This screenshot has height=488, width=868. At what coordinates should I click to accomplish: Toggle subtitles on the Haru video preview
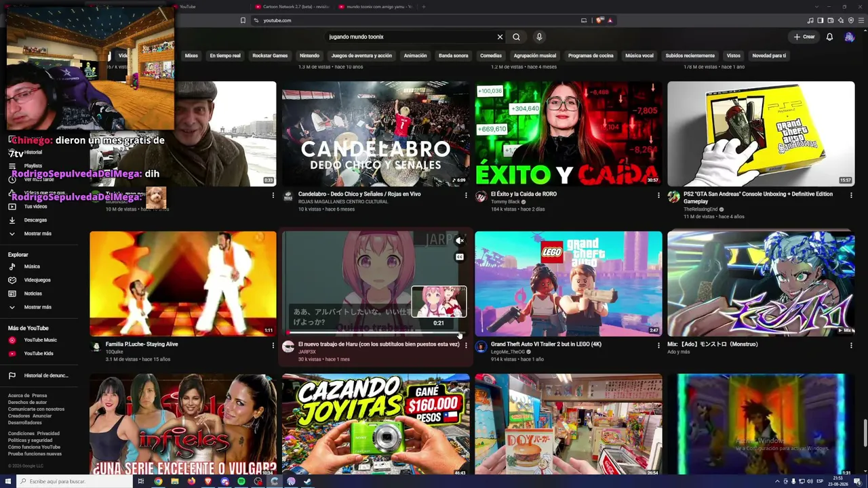459,257
